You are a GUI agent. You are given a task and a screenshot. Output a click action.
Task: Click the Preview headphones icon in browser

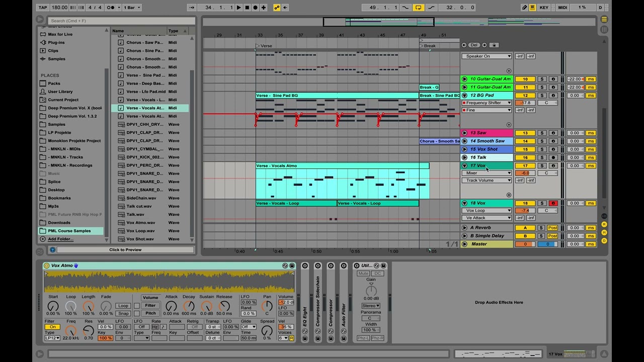tap(52, 250)
